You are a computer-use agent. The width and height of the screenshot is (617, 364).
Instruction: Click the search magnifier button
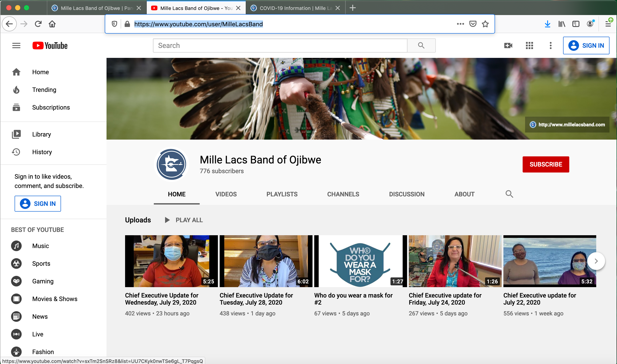point(421,45)
